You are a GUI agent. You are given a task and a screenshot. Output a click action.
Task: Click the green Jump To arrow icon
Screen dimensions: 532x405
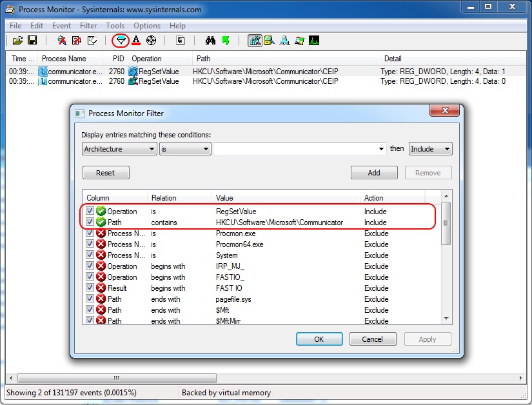[x=226, y=41]
